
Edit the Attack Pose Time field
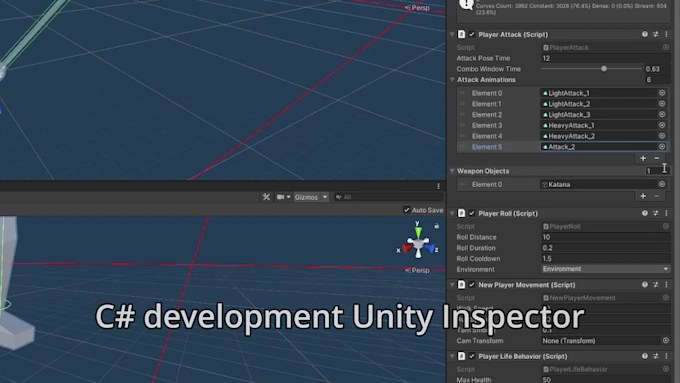[x=605, y=58]
